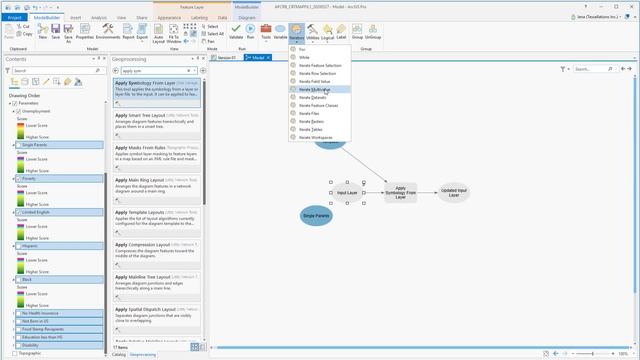Viewport: 640px width, 360px height.
Task: Collapse the Parameters group arrow
Action: [10, 103]
